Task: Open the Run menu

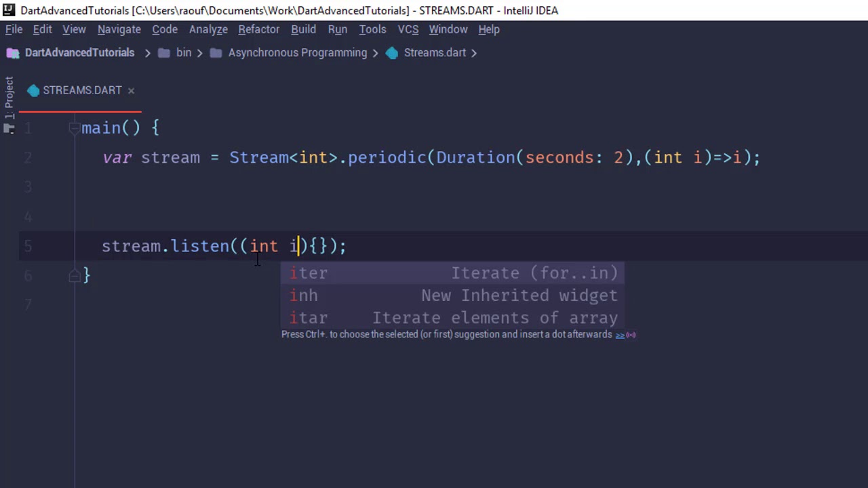Action: [x=337, y=30]
